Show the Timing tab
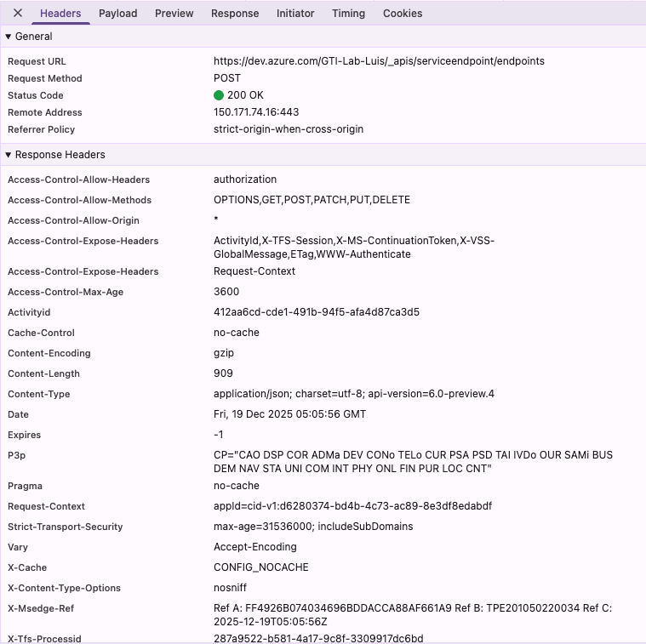Viewport: 646px width, 644px height. (x=349, y=13)
